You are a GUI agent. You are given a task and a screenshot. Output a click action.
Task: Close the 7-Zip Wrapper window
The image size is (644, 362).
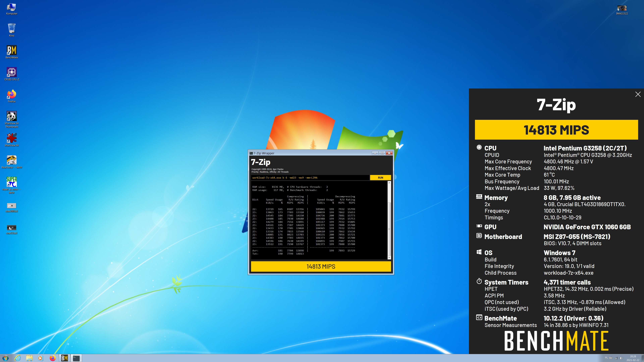pyautogui.click(x=389, y=153)
